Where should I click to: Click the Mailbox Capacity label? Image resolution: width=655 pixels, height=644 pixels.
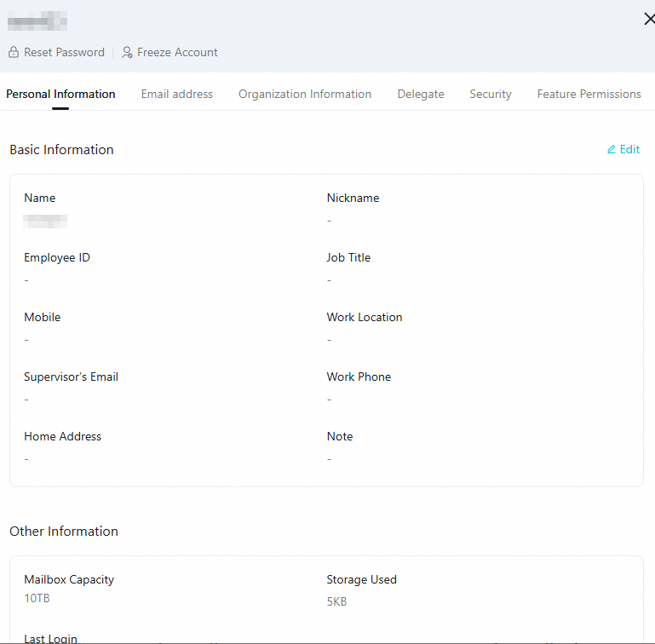(x=69, y=579)
